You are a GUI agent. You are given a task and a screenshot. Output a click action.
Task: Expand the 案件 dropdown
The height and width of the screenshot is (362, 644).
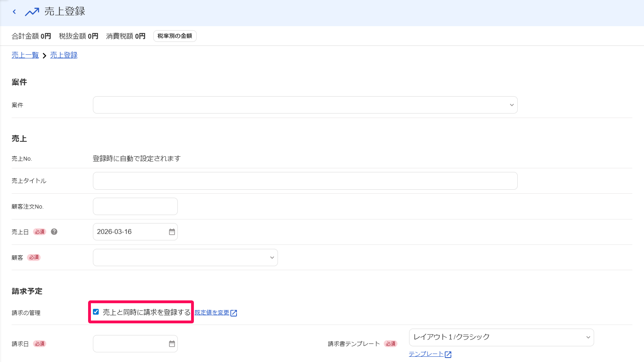[305, 105]
